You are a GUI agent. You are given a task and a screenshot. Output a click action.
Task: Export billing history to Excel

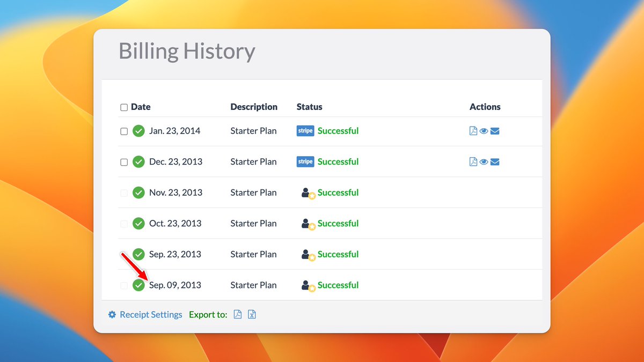pyautogui.click(x=252, y=315)
